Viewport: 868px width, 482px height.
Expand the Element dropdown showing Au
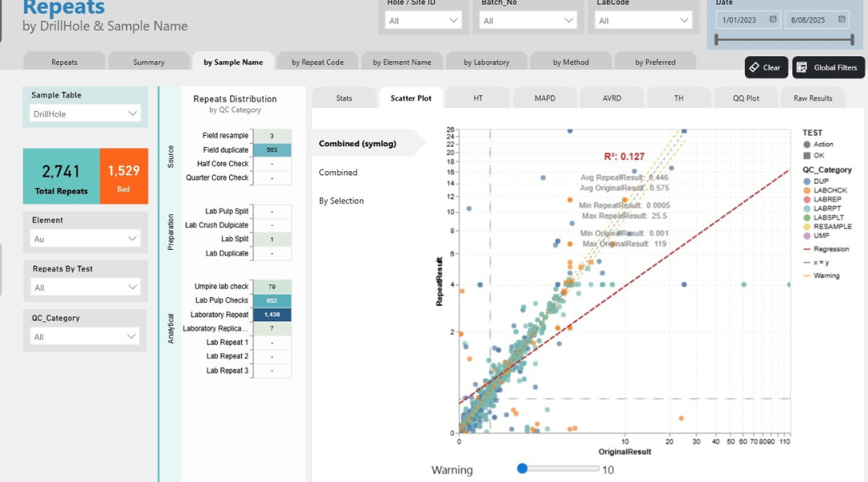click(85, 237)
